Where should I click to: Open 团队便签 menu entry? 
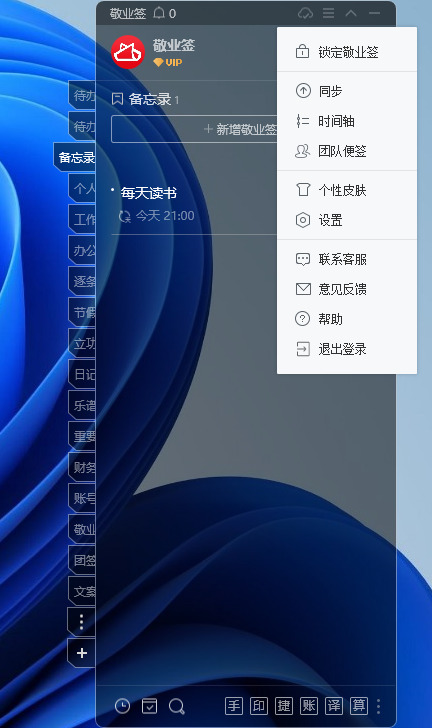pos(347,151)
